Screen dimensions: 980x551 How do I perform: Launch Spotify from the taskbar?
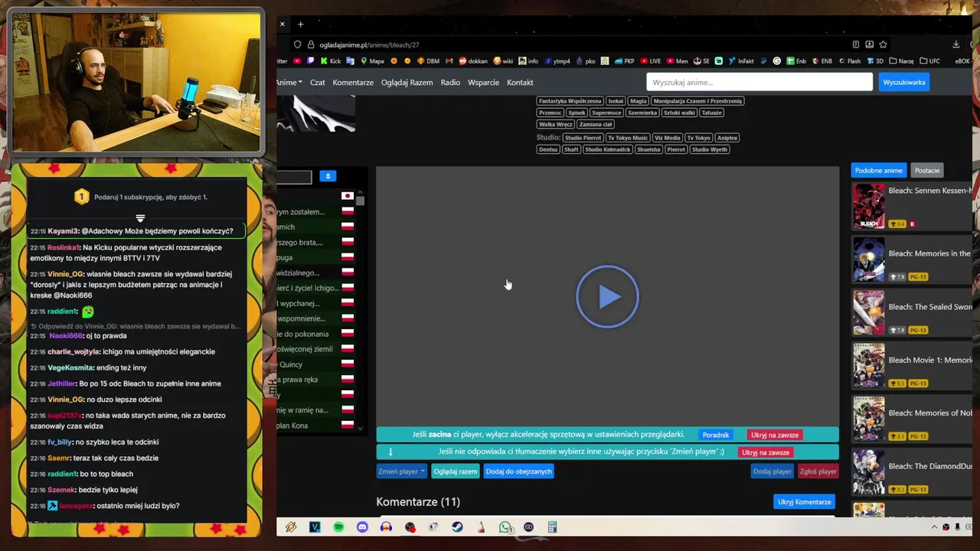point(338,527)
